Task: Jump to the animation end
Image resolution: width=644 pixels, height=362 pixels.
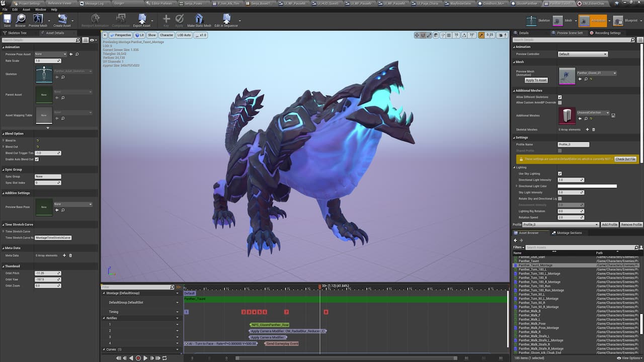Action: click(158, 358)
